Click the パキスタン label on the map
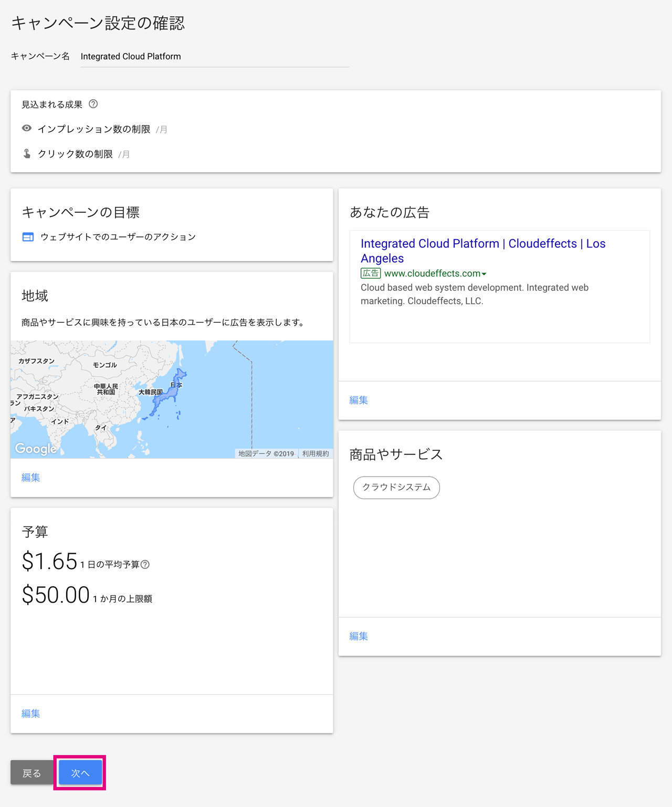672x807 pixels. point(39,409)
